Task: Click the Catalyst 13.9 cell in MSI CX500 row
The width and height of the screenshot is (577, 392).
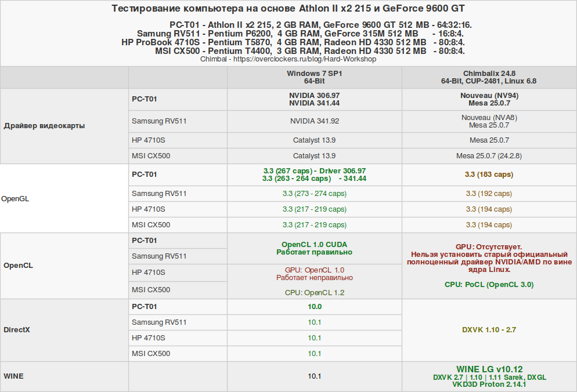Action: pos(314,156)
